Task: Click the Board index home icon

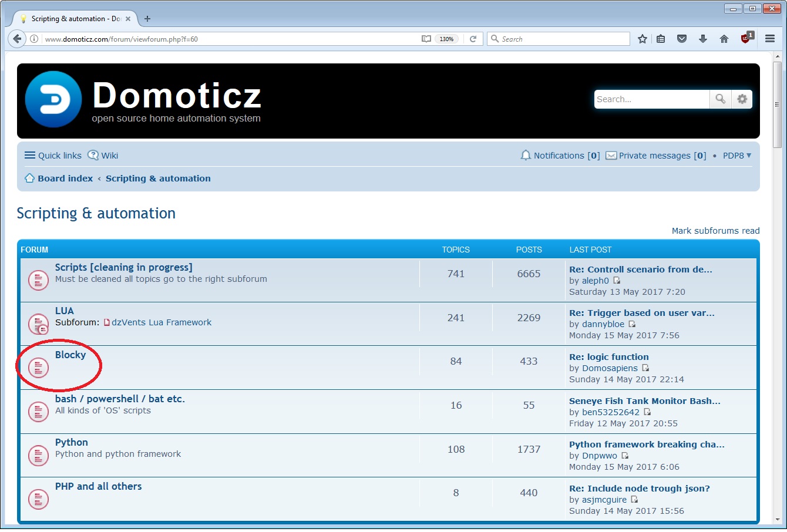Action: click(x=29, y=178)
